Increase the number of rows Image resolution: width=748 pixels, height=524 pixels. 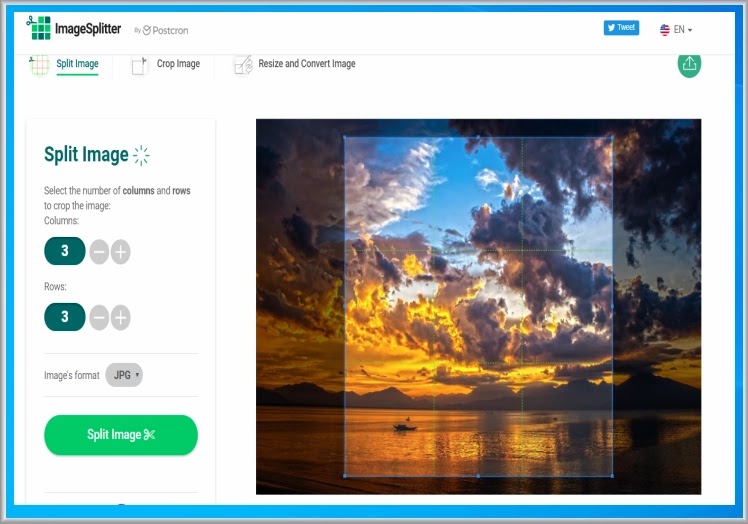pyautogui.click(x=121, y=317)
